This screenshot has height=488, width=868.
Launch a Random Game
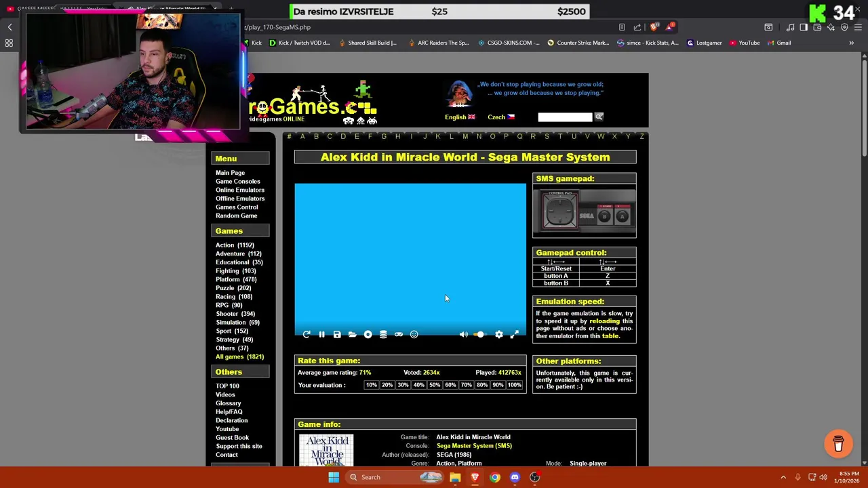pos(237,216)
